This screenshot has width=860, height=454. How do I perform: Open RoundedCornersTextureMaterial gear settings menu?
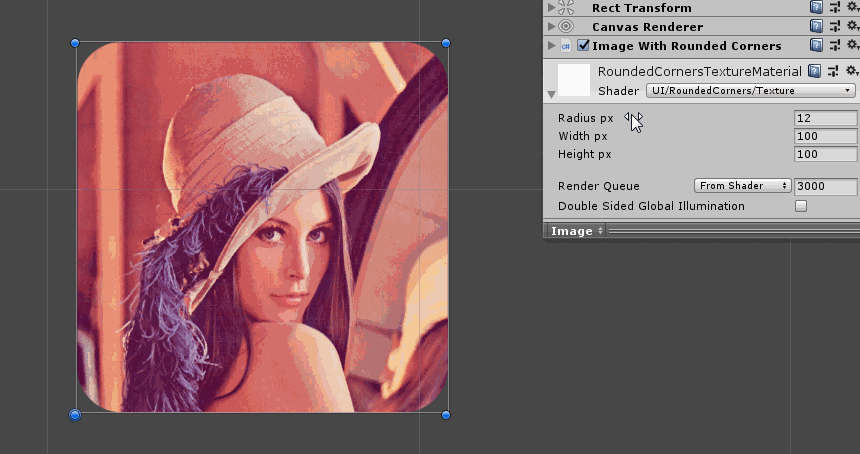[x=852, y=71]
